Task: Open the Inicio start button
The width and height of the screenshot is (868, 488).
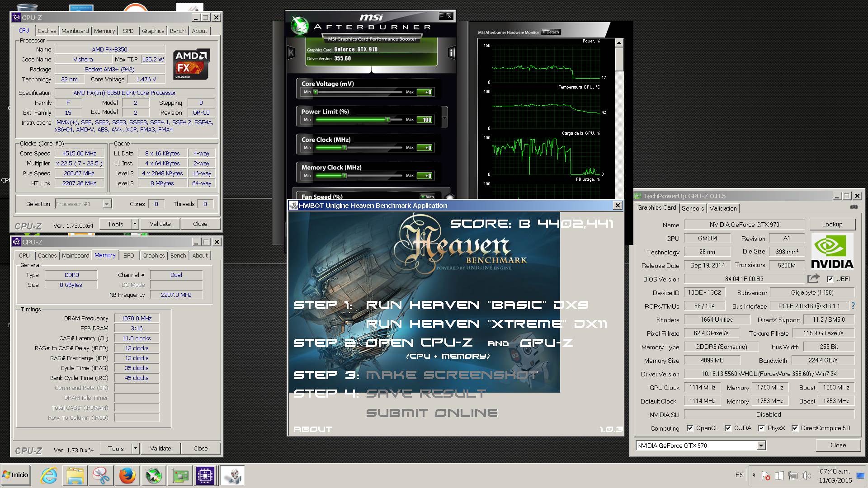Action: click(16, 475)
